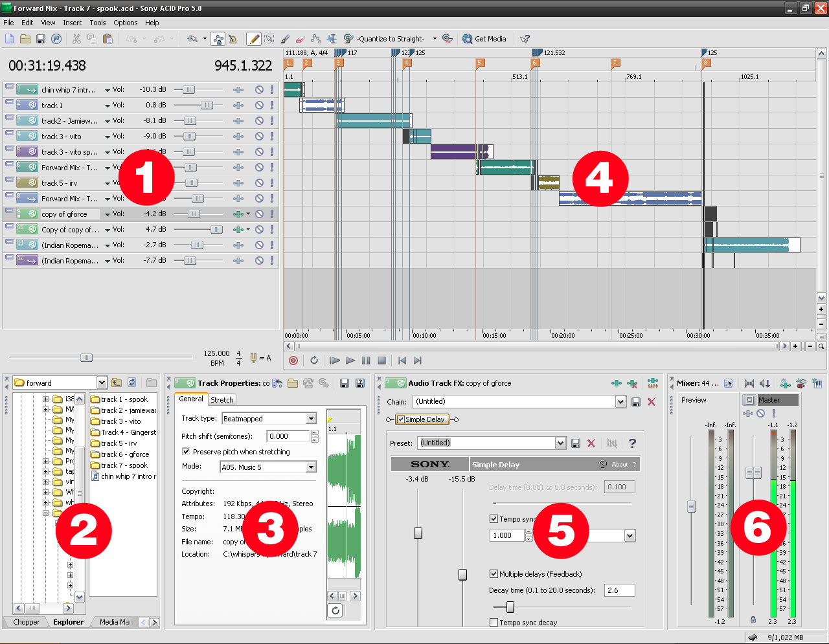The width and height of the screenshot is (829, 644).
Task: Select the Paint tool
Action: tap(285, 39)
